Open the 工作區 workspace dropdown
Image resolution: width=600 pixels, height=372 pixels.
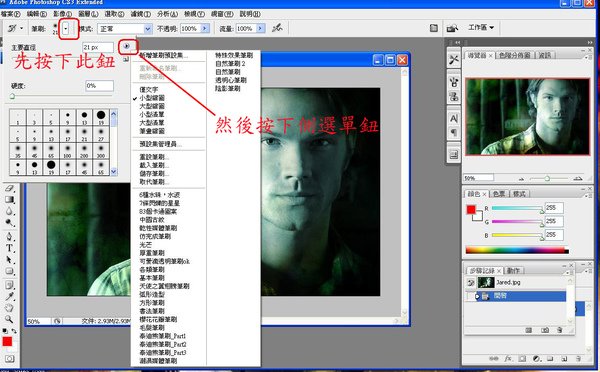(x=481, y=28)
